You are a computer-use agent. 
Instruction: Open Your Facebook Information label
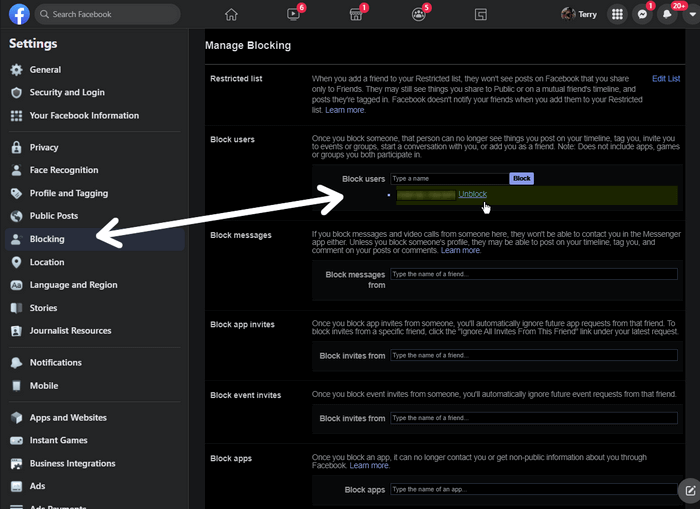[84, 116]
